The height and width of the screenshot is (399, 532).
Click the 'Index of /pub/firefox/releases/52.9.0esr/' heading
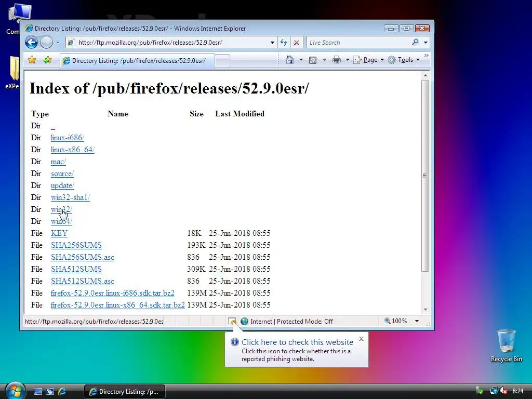click(169, 88)
